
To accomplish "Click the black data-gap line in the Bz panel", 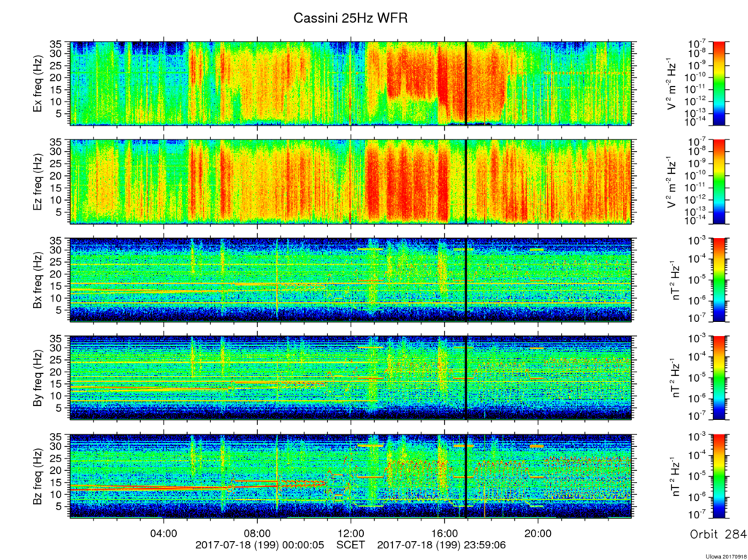I will [466, 476].
